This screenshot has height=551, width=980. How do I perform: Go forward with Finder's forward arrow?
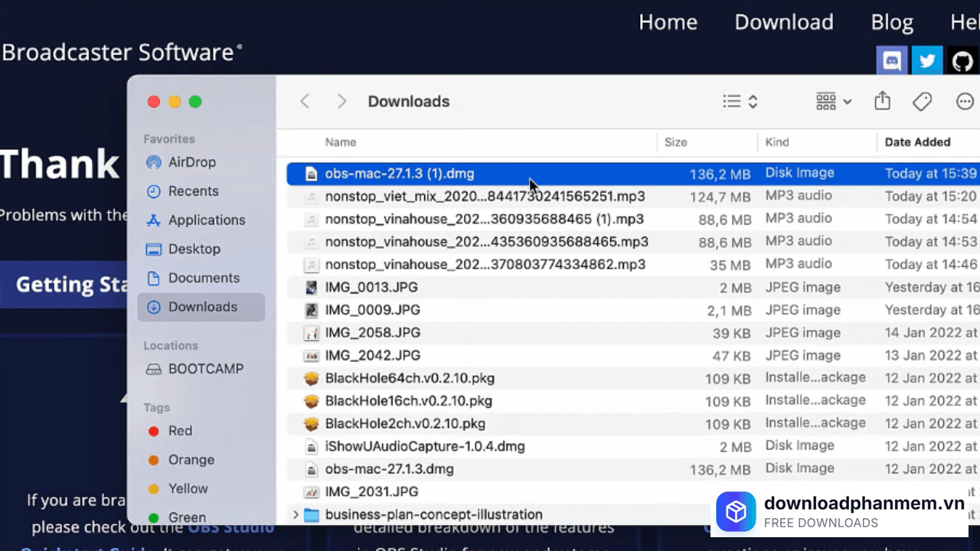click(x=341, y=102)
